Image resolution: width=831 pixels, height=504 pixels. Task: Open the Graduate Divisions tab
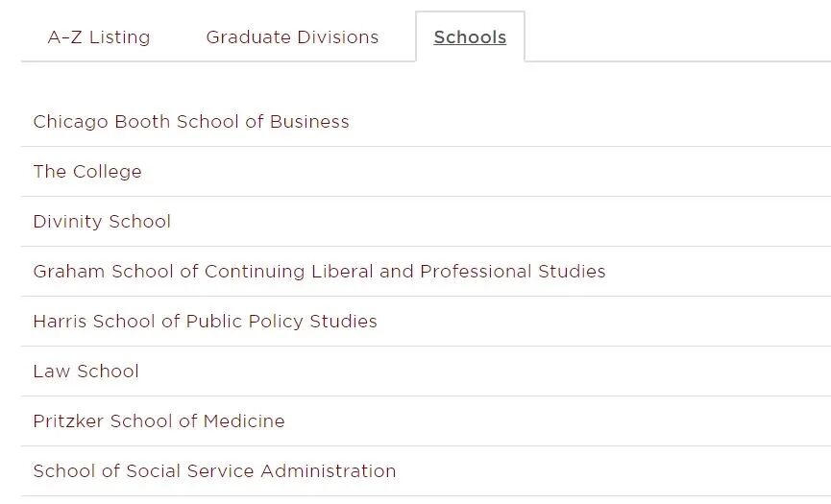point(292,37)
